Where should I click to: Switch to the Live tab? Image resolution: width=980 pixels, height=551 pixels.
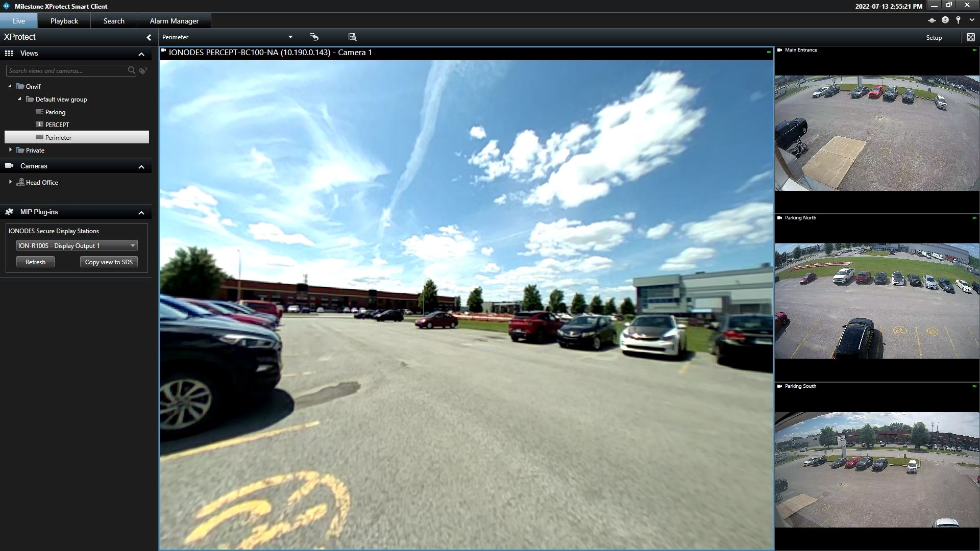tap(19, 21)
